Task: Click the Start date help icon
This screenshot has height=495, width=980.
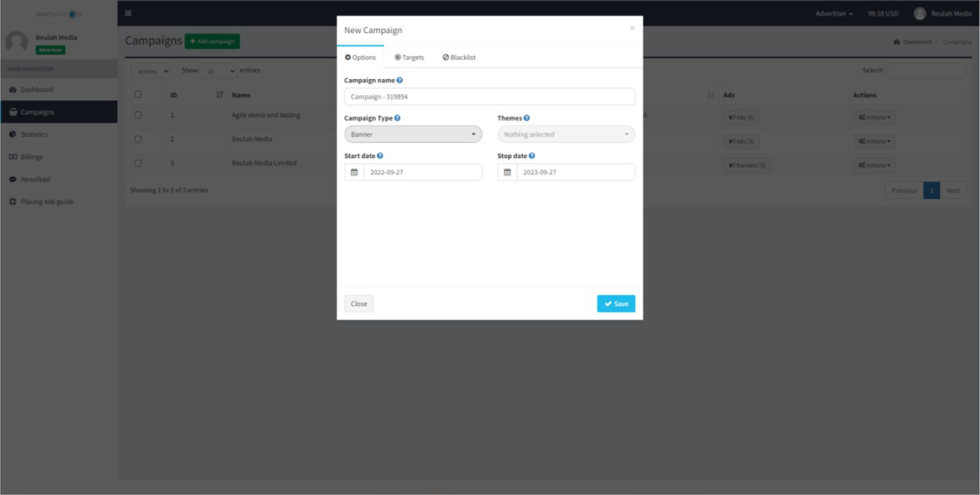Action: pyautogui.click(x=380, y=156)
